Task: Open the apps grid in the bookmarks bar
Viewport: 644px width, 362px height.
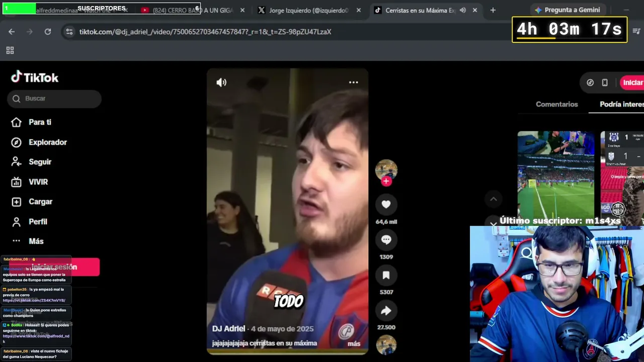Action: coord(10,50)
